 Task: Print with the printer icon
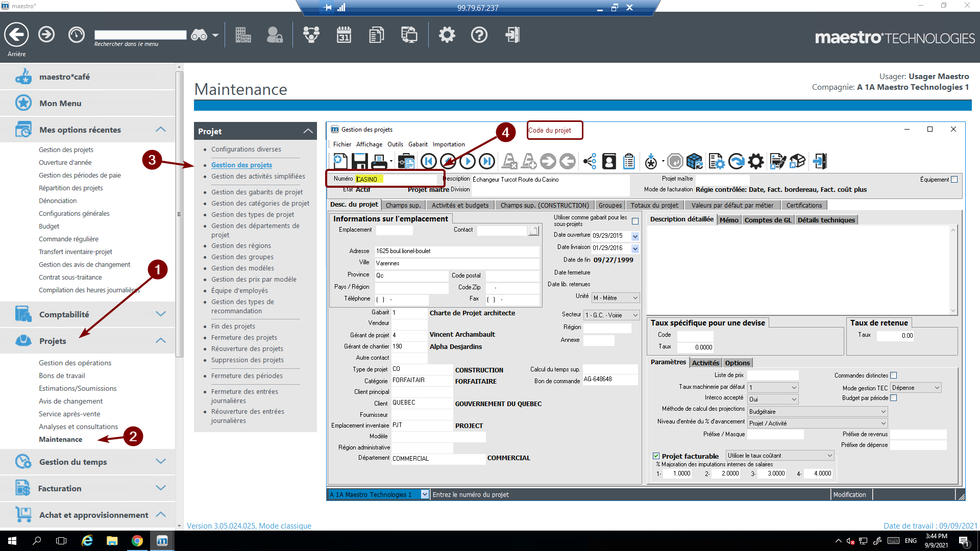379,161
